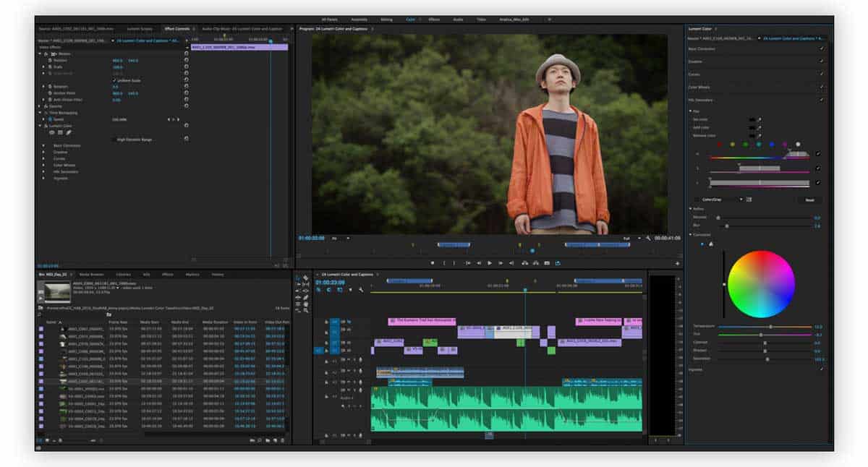This screenshot has width=868, height=467.
Task: Open the Media Browser tab
Action: coord(92,275)
